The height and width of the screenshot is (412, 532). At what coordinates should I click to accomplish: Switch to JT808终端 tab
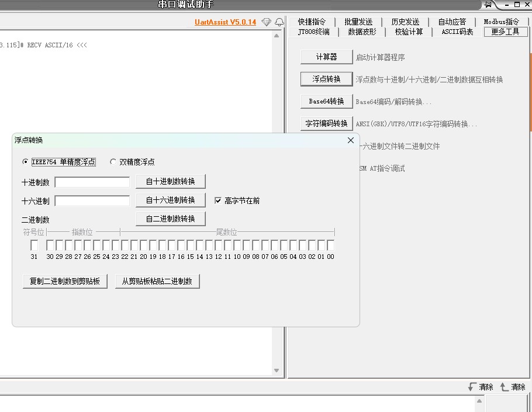[x=313, y=32]
